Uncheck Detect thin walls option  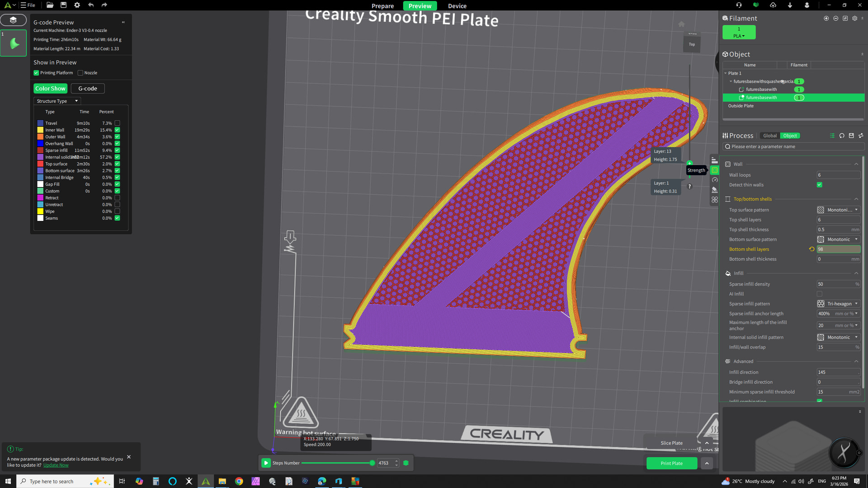pos(819,185)
